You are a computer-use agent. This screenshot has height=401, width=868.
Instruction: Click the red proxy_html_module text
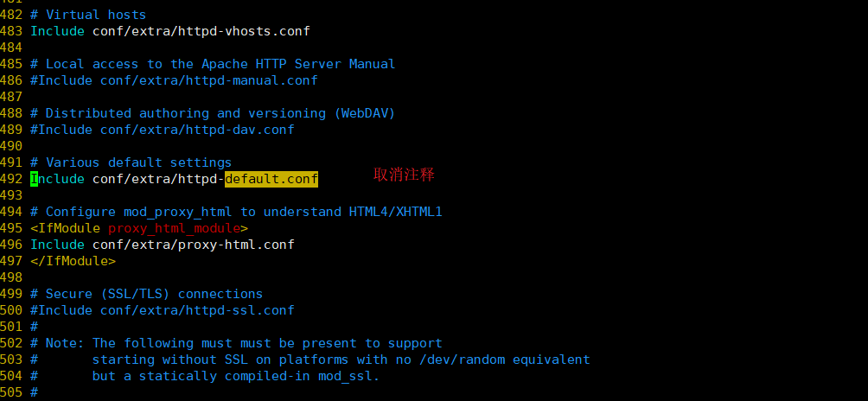(175, 228)
